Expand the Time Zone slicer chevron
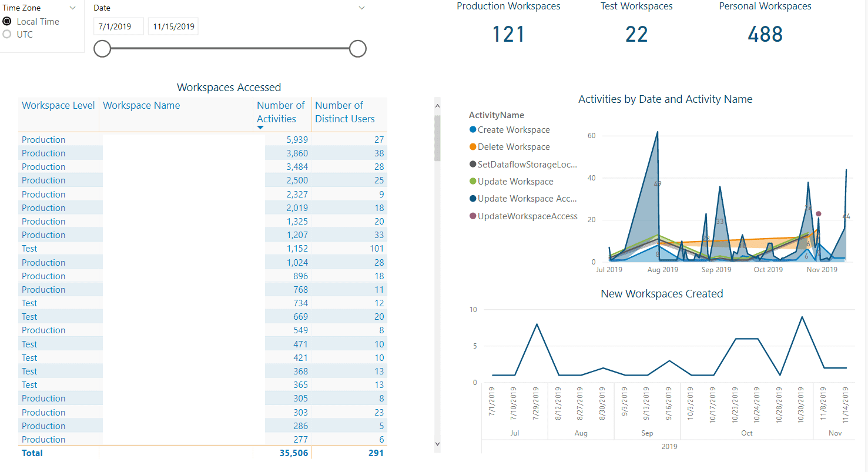 pos(73,8)
